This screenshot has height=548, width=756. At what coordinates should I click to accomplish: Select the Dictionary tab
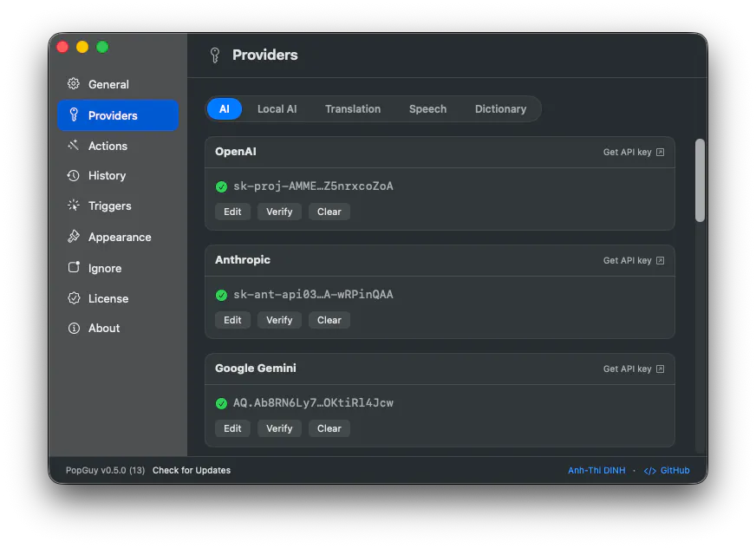click(500, 109)
